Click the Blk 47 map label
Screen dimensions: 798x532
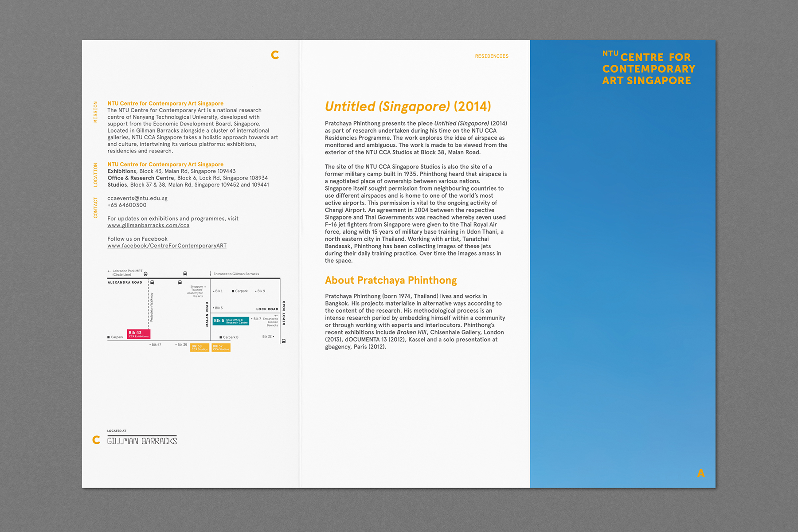point(156,344)
